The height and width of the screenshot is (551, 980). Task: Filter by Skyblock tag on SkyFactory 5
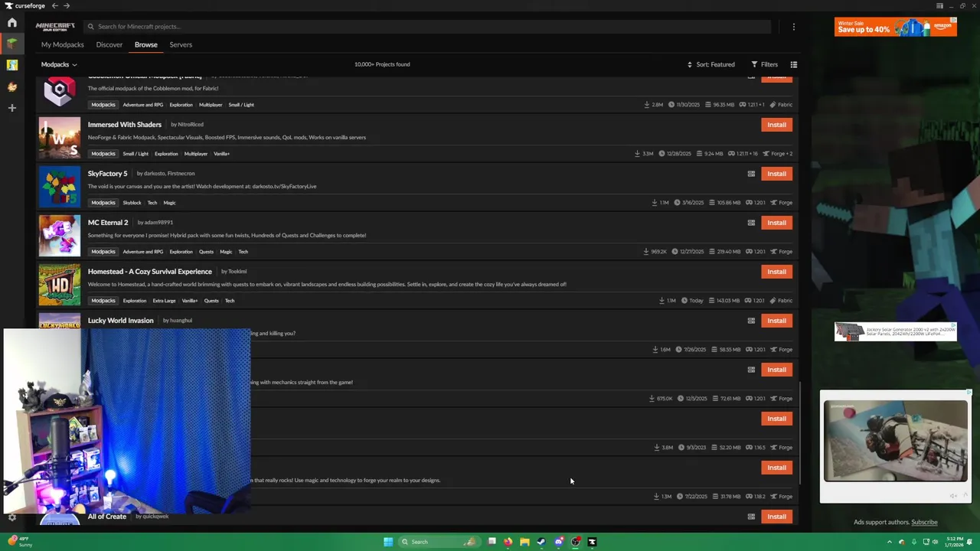click(x=132, y=203)
